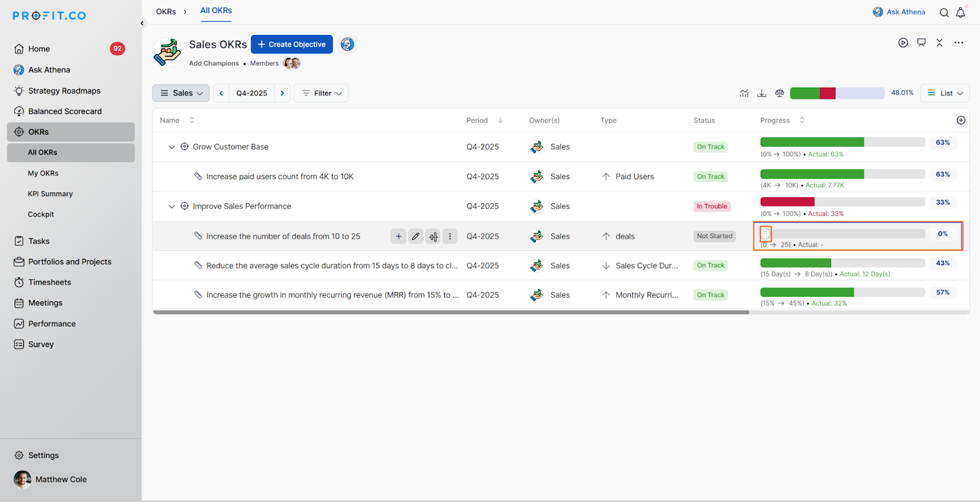Collapse the Improve Sales Performance objective
Screen dimensions: 980x502
171,206
